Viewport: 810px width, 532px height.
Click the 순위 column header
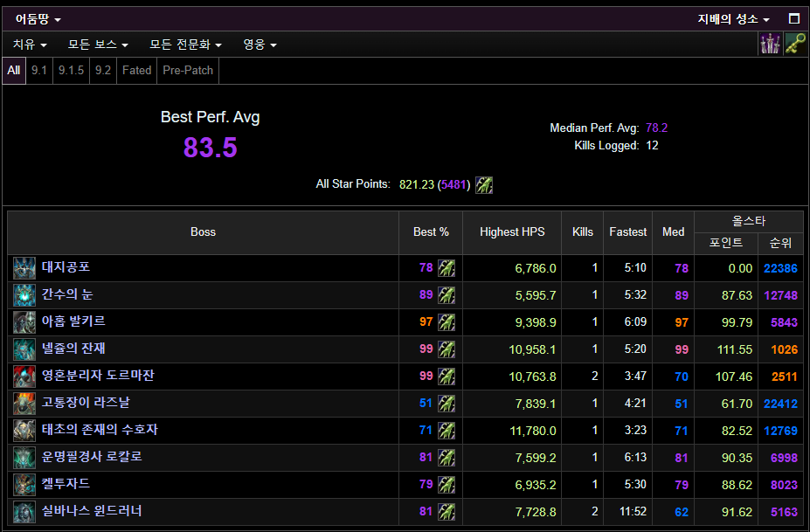tap(780, 243)
